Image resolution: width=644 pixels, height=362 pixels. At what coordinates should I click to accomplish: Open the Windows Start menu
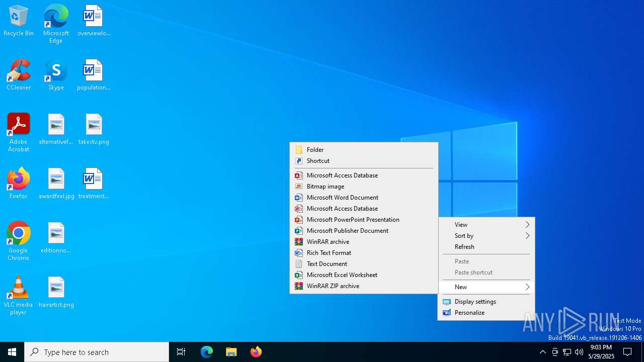tap(12, 352)
